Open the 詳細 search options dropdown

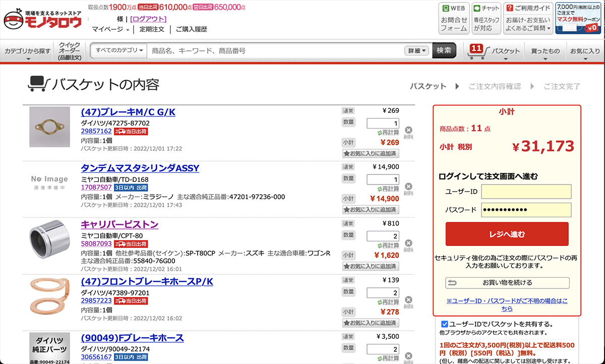coord(416,51)
